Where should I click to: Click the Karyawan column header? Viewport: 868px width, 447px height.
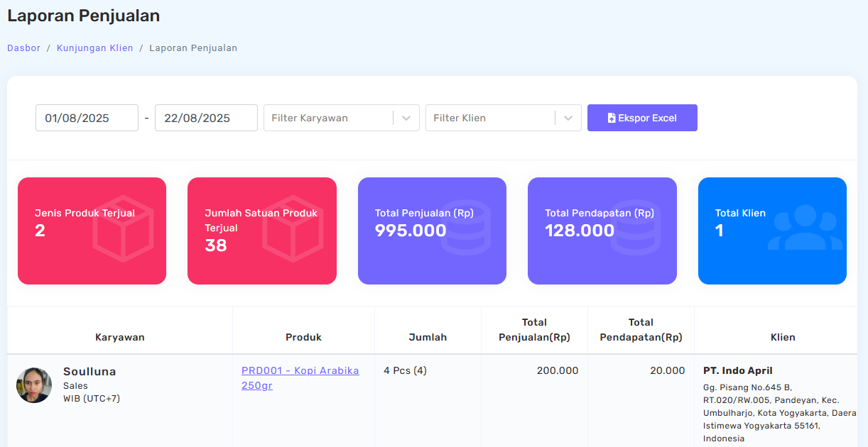click(119, 337)
